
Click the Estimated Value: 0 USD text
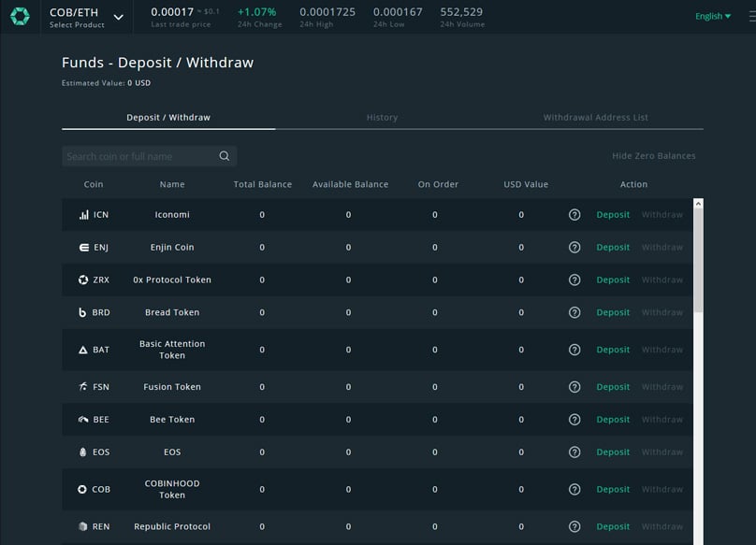click(x=106, y=83)
